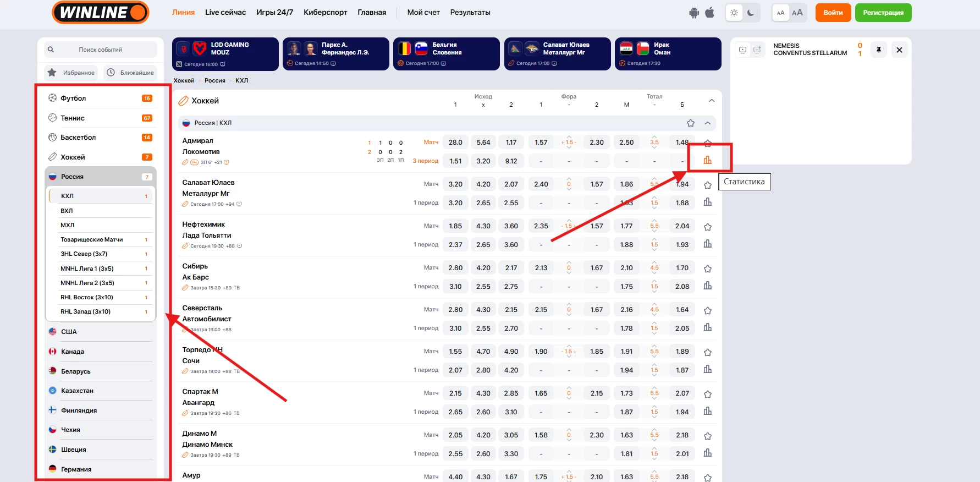
Task: Open statistics for Динамо М – Динамо Минск
Action: [708, 453]
